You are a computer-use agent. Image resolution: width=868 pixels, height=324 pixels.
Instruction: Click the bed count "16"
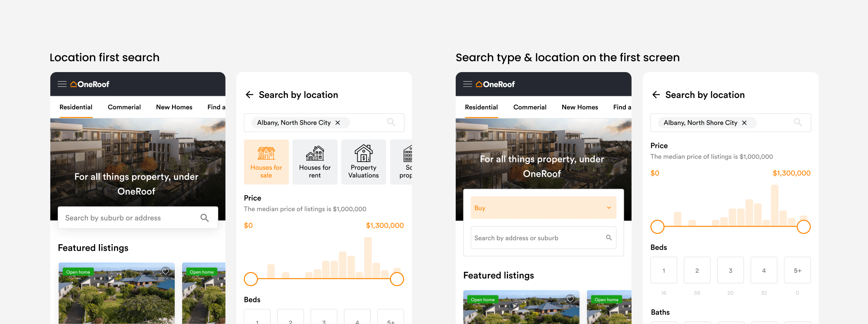pyautogui.click(x=664, y=293)
